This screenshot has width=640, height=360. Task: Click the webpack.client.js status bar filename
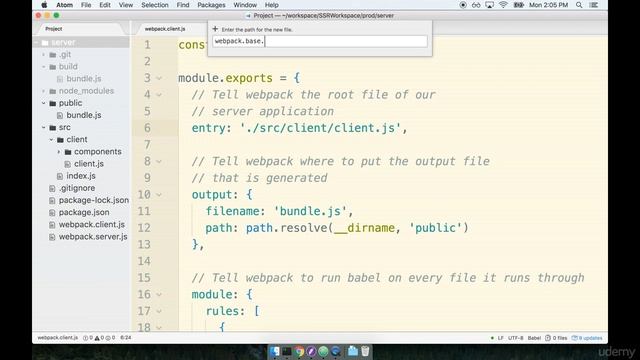pos(58,338)
